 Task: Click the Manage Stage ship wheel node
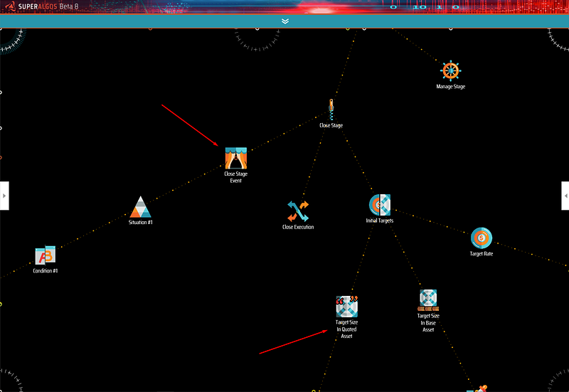[x=451, y=70]
